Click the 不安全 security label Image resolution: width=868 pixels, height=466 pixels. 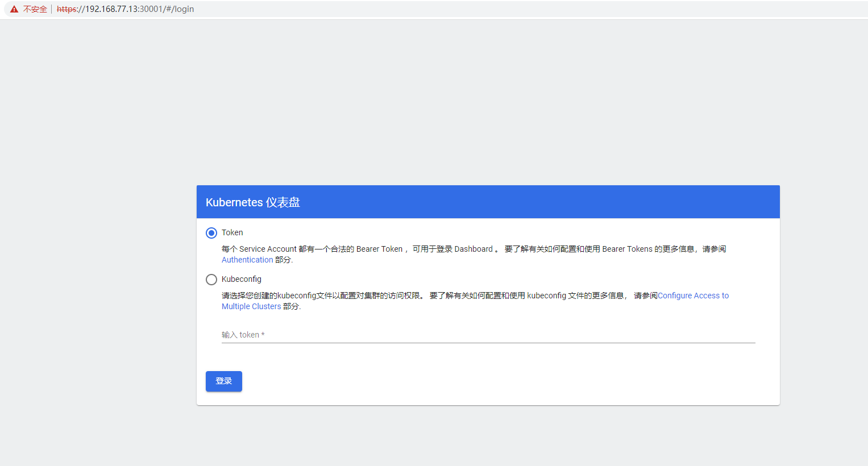[35, 9]
